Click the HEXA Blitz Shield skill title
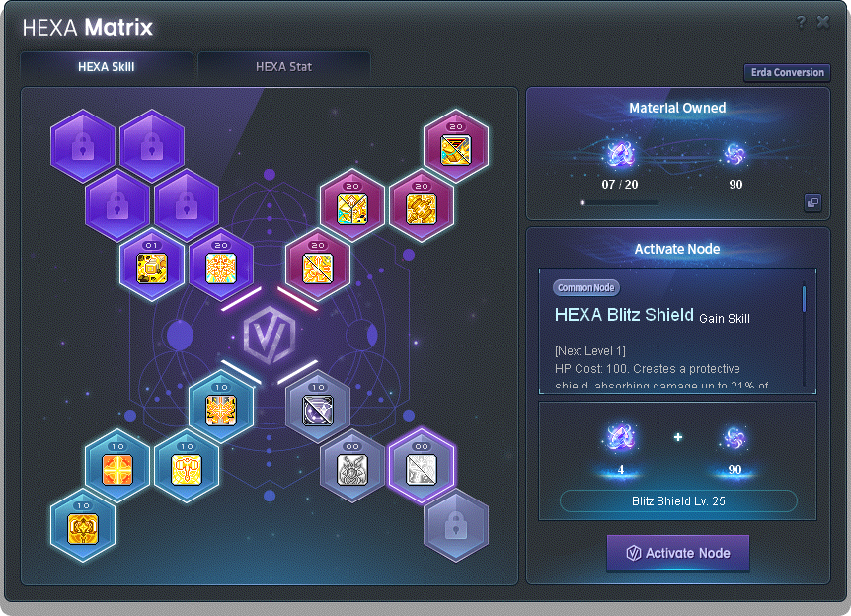The width and height of the screenshot is (851, 616). click(624, 315)
